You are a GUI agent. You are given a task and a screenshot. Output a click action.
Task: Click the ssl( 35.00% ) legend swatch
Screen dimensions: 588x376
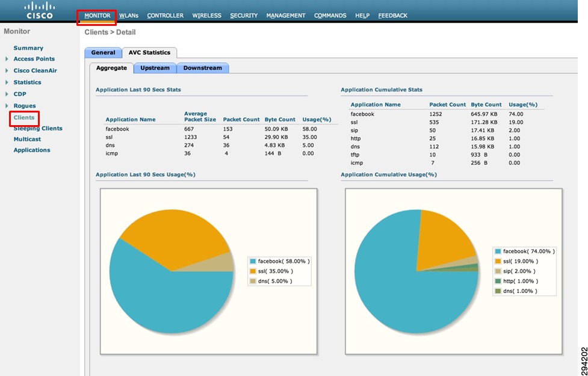tap(253, 271)
